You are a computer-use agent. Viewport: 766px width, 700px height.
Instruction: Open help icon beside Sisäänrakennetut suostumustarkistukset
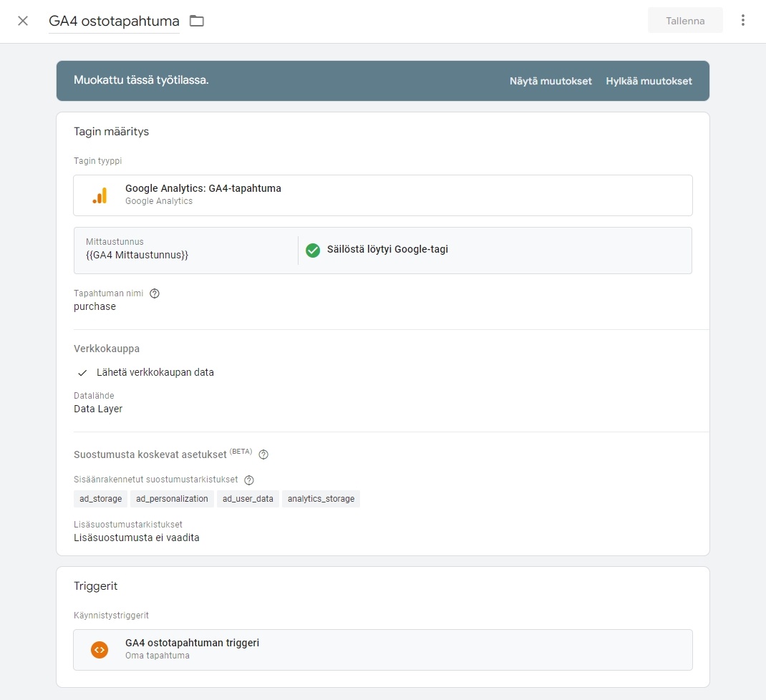(x=248, y=480)
